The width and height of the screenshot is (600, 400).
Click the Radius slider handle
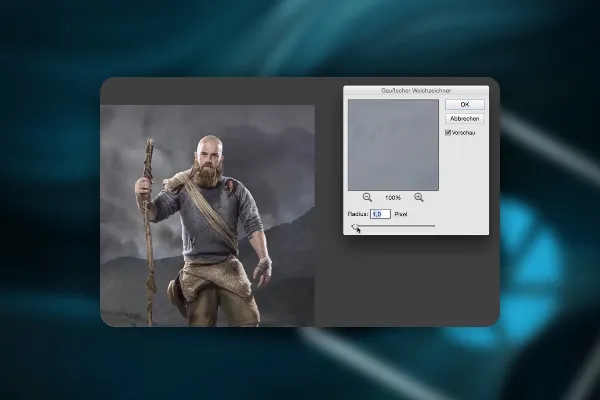[x=355, y=227]
